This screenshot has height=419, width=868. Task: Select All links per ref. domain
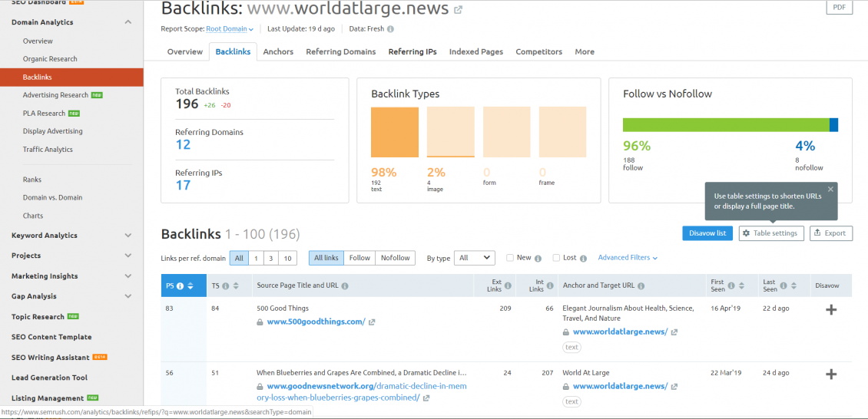point(239,258)
